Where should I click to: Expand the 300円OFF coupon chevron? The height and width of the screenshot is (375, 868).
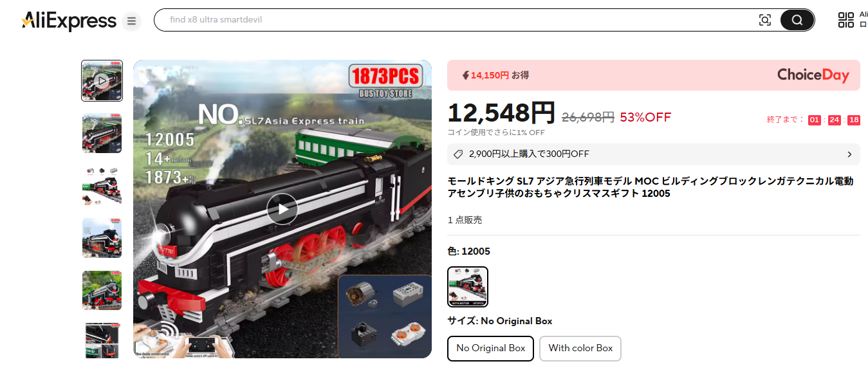[x=849, y=154]
